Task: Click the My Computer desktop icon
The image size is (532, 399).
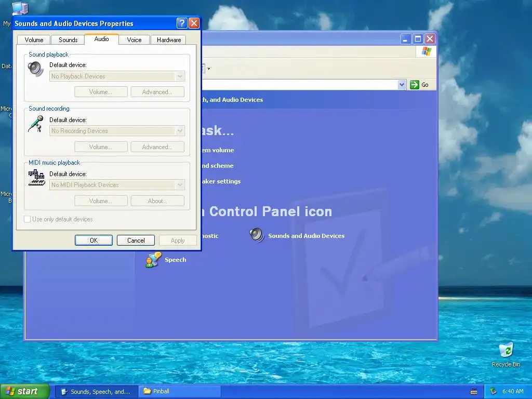Action: (x=20, y=8)
